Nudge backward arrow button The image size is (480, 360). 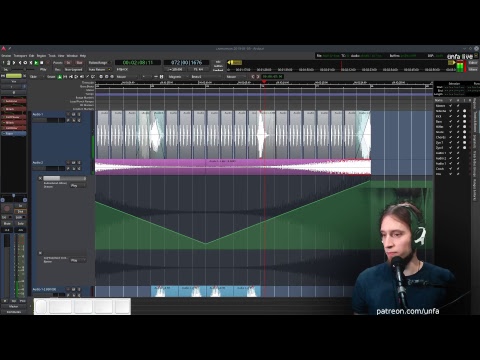[253, 77]
